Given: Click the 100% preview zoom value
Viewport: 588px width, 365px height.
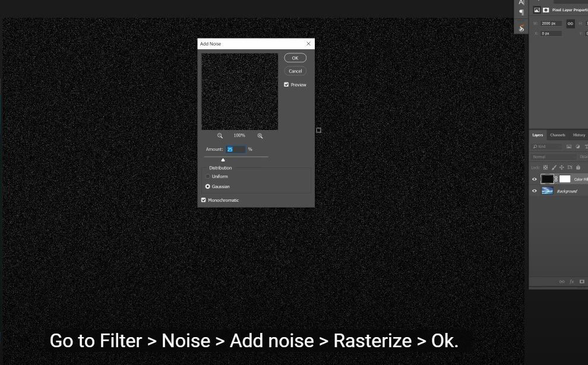Looking at the screenshot, I should 239,136.
